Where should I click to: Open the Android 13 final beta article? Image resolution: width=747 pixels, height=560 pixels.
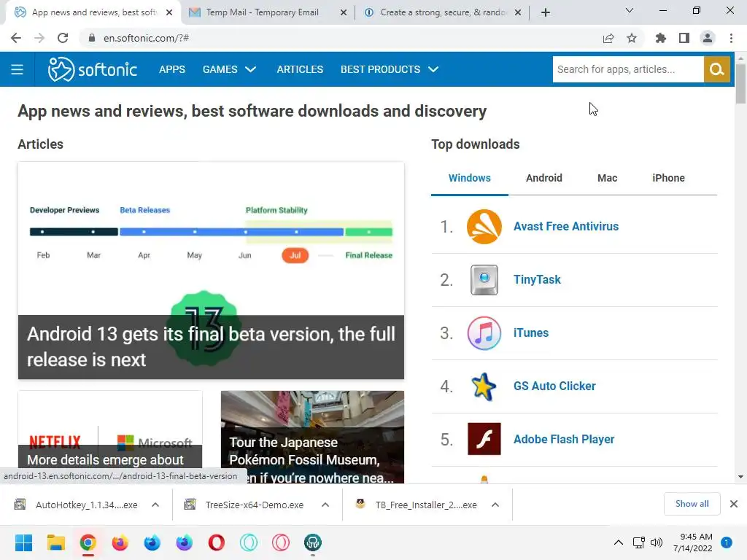coord(211,271)
